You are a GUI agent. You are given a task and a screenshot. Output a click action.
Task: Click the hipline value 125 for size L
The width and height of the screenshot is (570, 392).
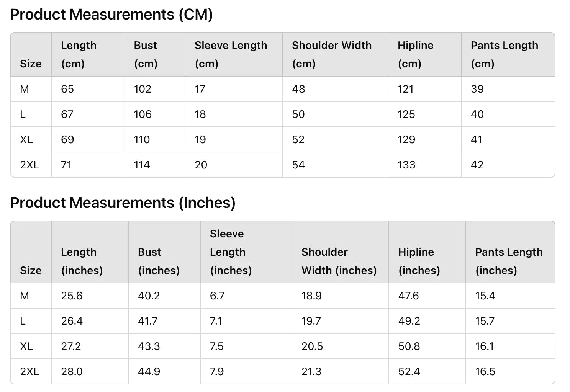[406, 114]
